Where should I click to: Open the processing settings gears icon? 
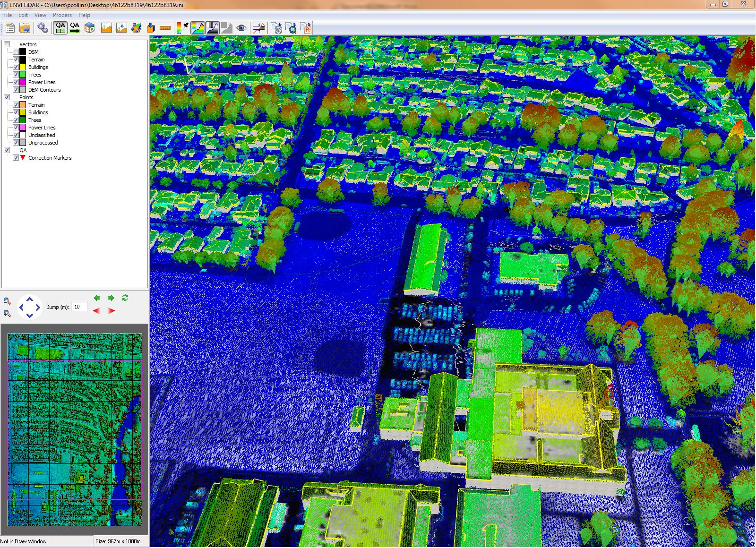[42, 27]
